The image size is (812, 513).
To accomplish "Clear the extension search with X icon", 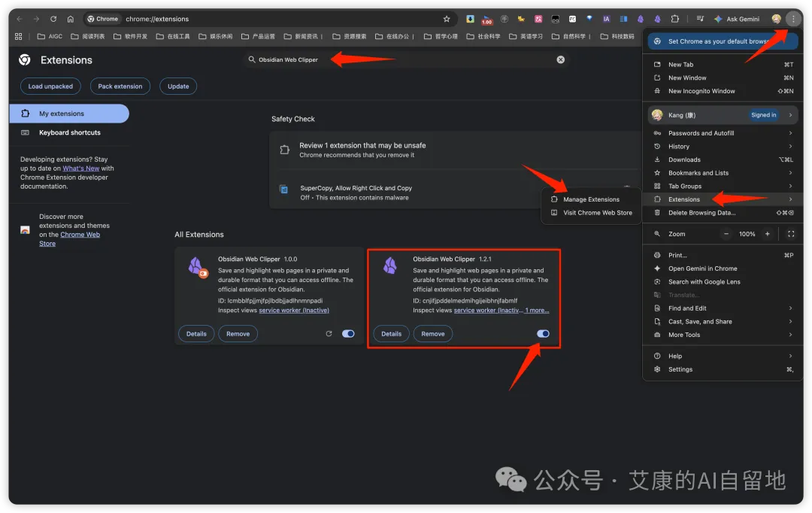I will [560, 59].
